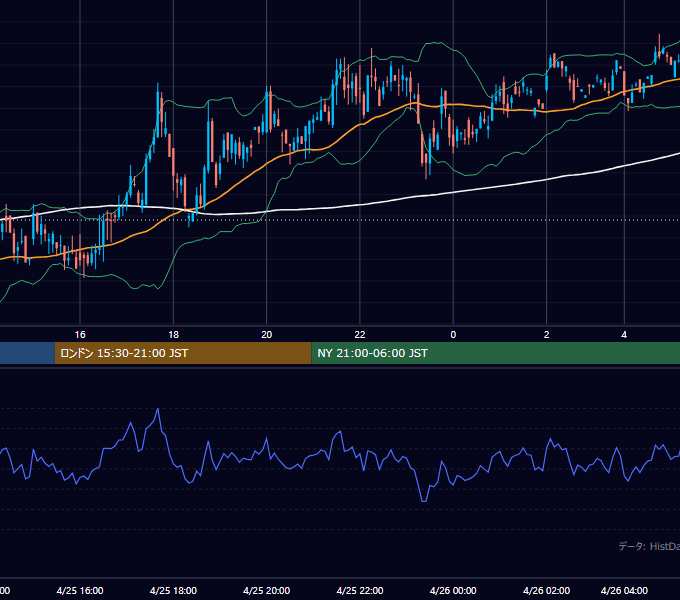Click the 16 hour label on chart axis
Screen dimensions: 680x600
pyautogui.click(x=80, y=335)
